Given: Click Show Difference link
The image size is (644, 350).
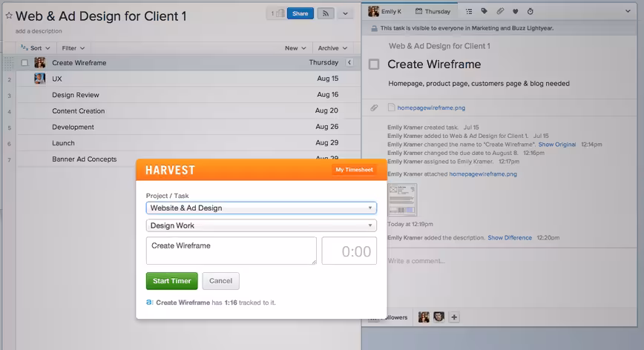Looking at the screenshot, I should (x=510, y=237).
